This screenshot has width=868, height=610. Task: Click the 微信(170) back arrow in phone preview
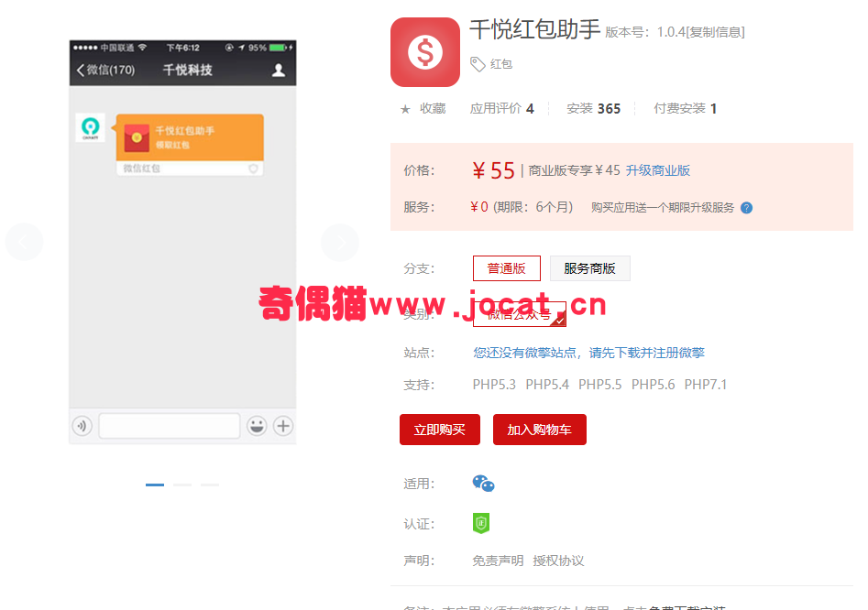[105, 71]
